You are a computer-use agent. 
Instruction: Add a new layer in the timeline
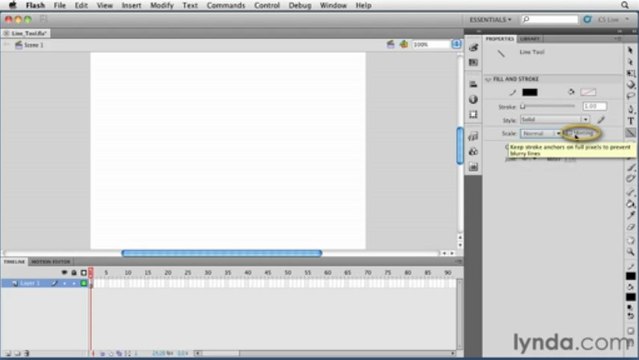8,353
